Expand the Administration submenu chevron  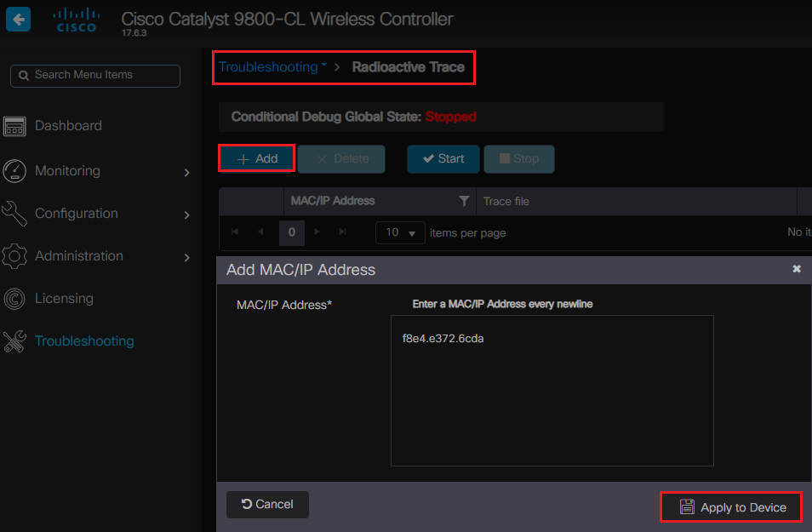(x=186, y=257)
